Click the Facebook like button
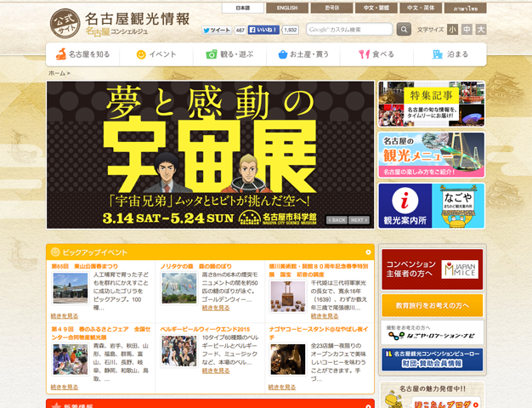The image size is (532, 408). [263, 30]
